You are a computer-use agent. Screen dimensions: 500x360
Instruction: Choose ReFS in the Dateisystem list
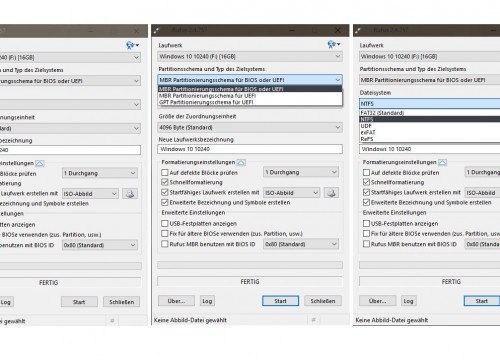pyautogui.click(x=430, y=139)
